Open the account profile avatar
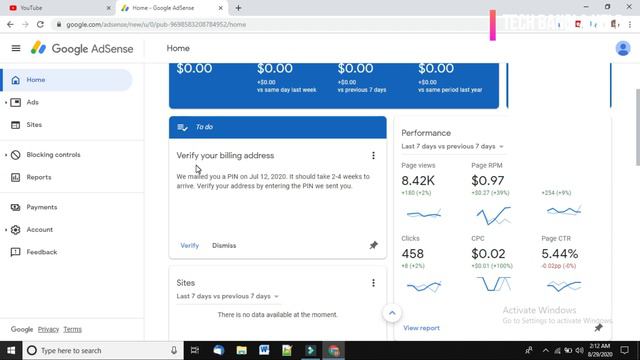640x360 pixels. [623, 48]
